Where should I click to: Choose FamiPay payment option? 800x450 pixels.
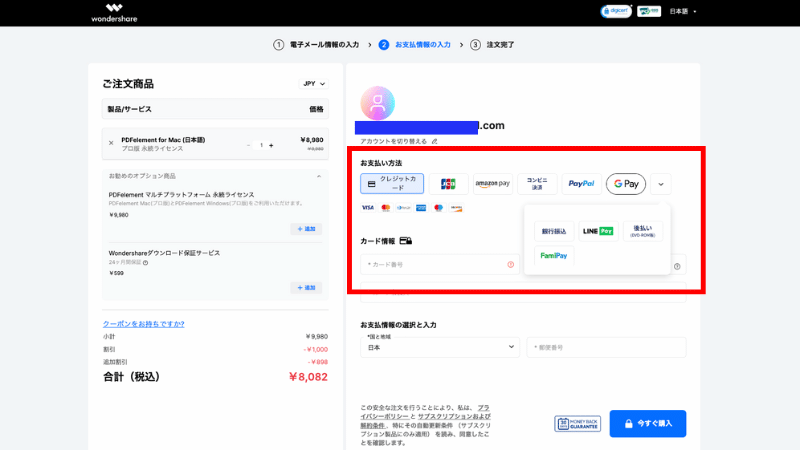(x=554, y=256)
